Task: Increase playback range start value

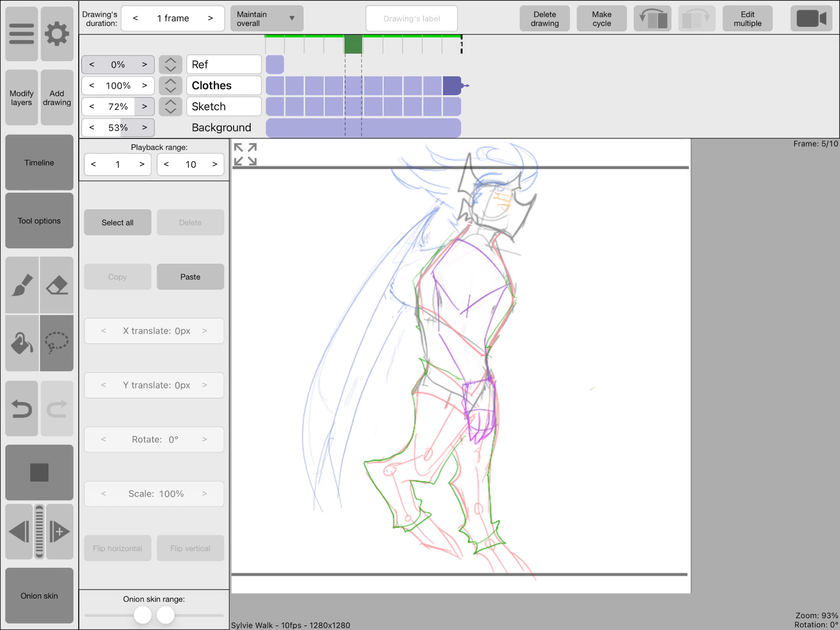Action: [142, 164]
